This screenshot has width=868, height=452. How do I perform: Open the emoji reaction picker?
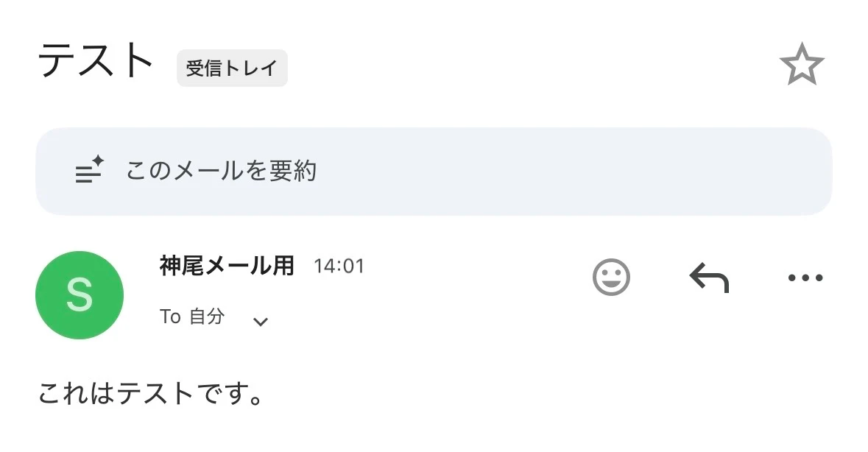coord(611,278)
